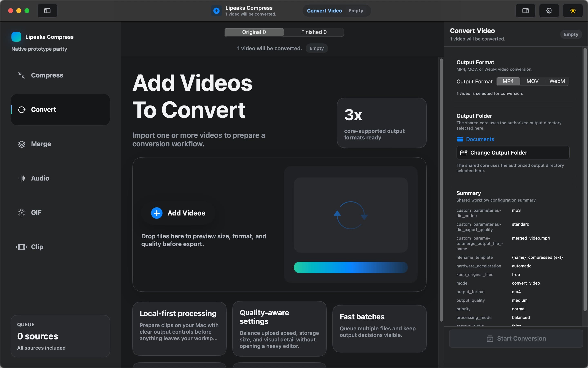Select MP4 output format
The height and width of the screenshot is (368, 588).
pos(508,81)
